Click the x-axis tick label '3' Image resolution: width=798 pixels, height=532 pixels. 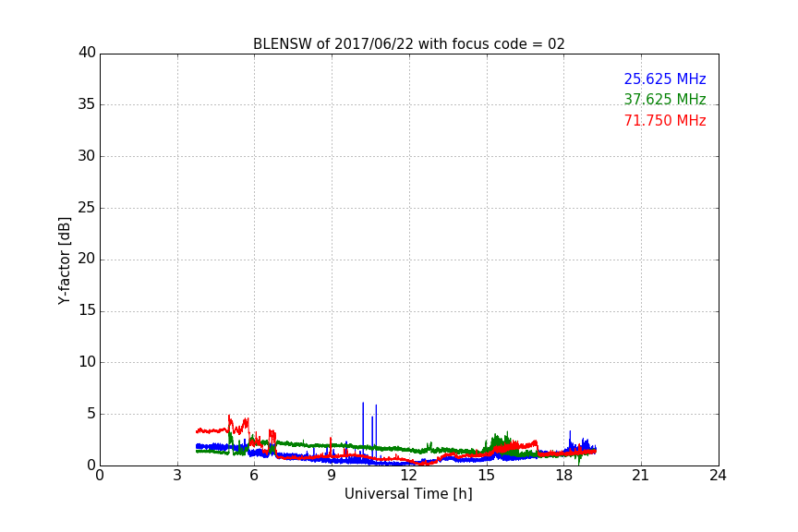click(x=177, y=476)
